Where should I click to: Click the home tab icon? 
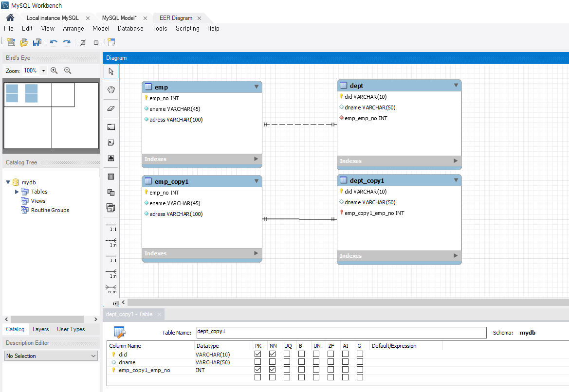tap(10, 18)
